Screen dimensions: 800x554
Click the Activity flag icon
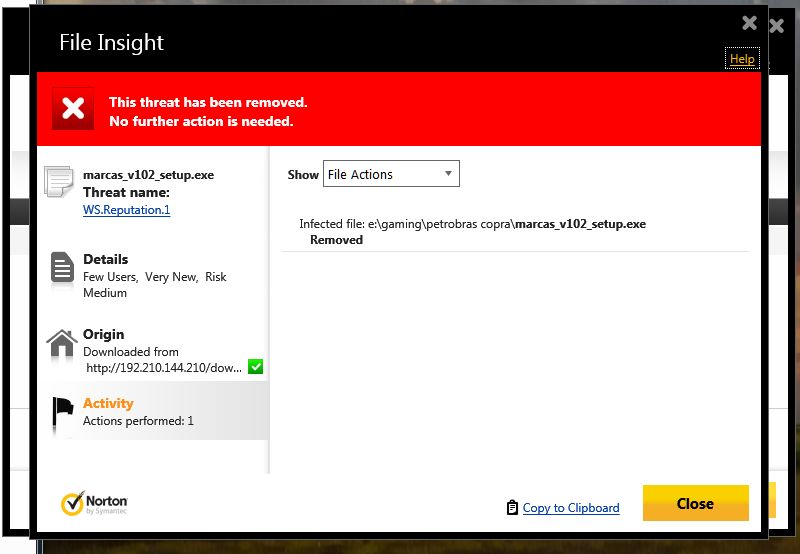pos(62,411)
